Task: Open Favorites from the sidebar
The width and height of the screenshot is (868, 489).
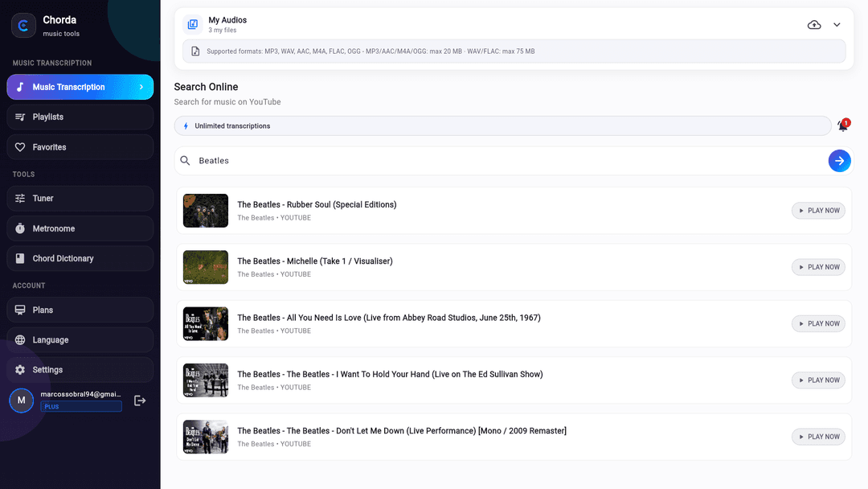Action: click(x=80, y=147)
